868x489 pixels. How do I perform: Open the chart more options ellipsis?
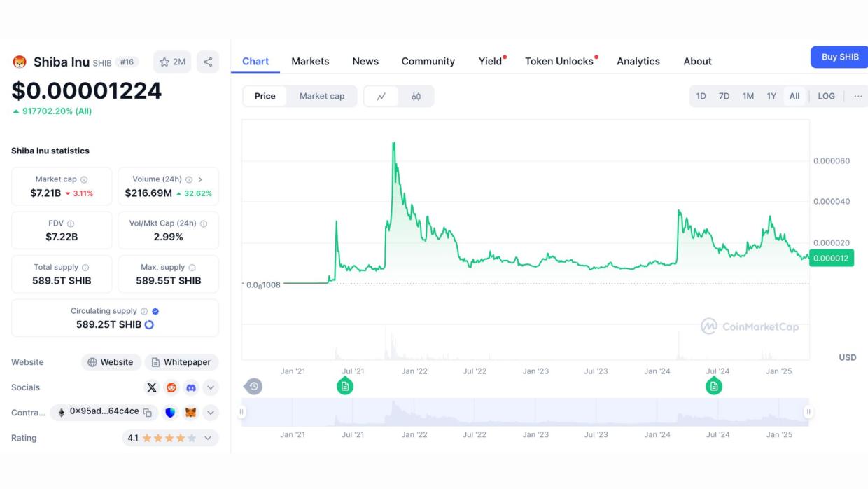[x=858, y=97]
